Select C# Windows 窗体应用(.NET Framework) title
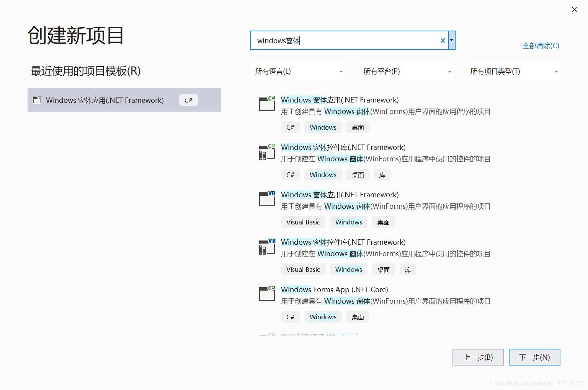 tap(340, 100)
